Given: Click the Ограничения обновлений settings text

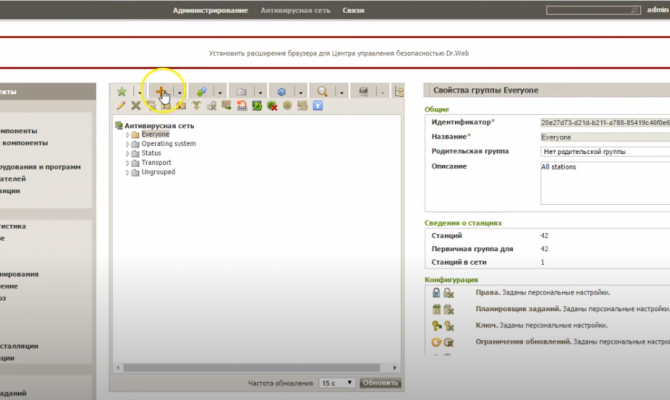Looking at the screenshot, I should (573, 342).
